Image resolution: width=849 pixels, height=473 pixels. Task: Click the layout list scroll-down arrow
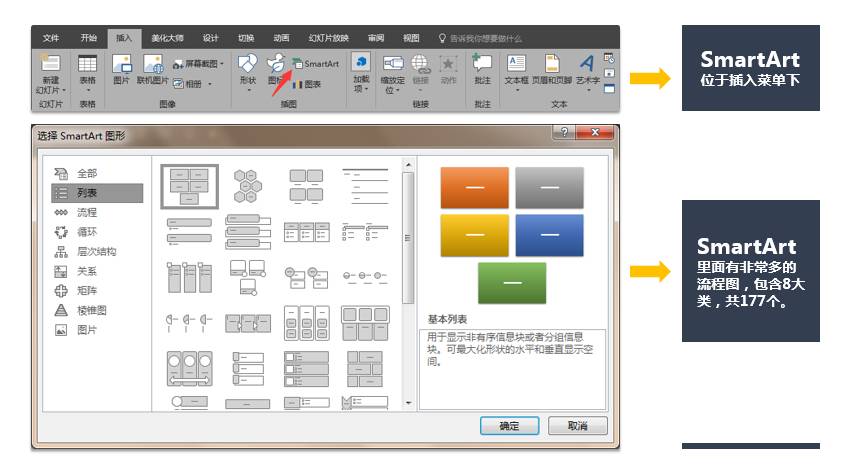point(408,403)
